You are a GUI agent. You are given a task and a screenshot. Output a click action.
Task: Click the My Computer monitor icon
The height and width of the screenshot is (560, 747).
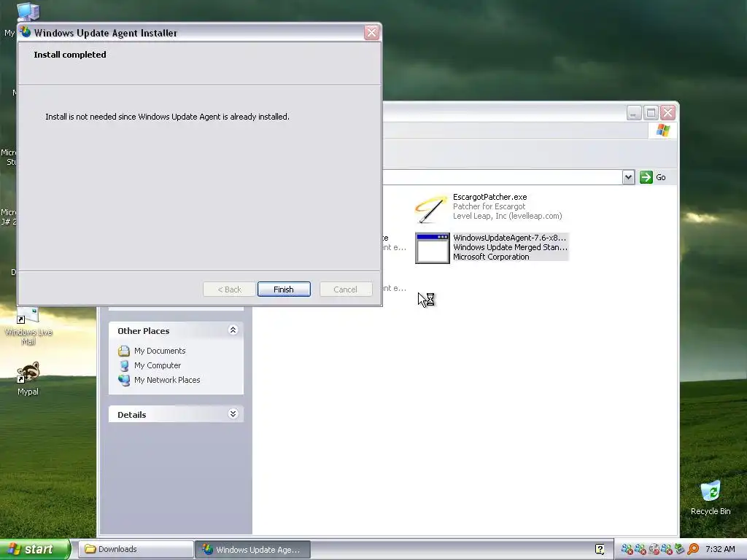point(124,365)
